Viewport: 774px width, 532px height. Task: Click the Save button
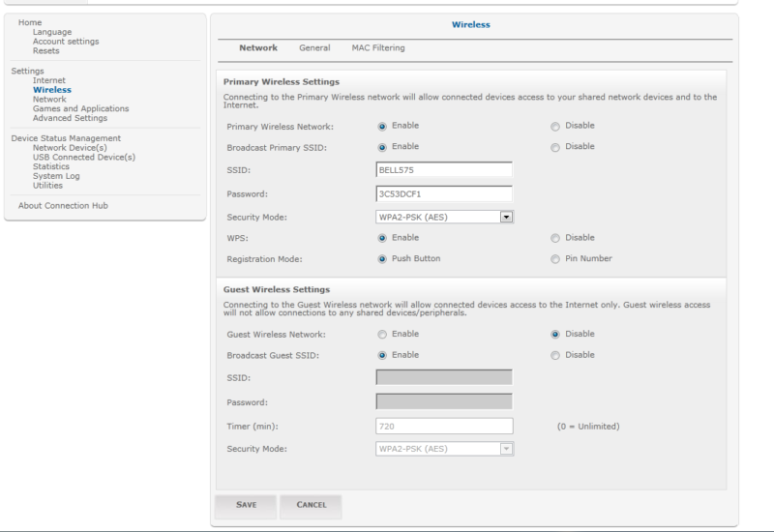pos(245,504)
